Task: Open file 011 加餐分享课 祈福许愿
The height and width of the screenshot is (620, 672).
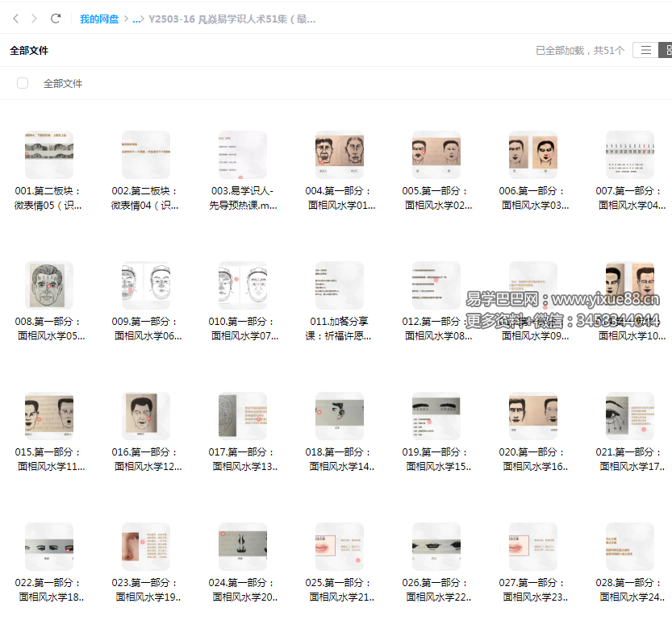Action: tap(340, 285)
